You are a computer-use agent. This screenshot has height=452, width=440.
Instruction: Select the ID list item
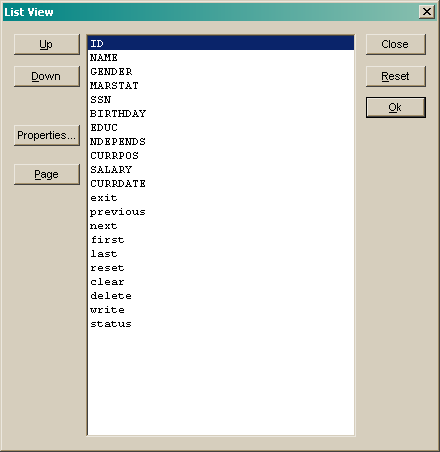tap(221, 43)
